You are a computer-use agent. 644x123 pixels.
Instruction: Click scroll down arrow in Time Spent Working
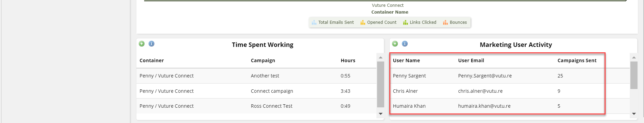[380, 114]
